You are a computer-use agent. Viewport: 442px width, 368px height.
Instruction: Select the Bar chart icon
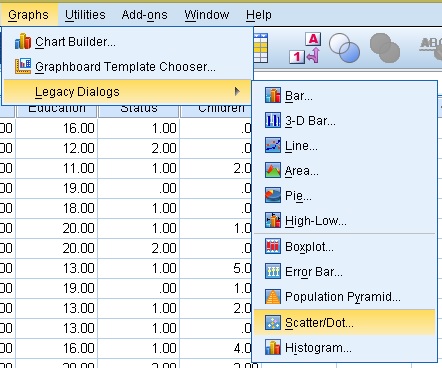(273, 96)
